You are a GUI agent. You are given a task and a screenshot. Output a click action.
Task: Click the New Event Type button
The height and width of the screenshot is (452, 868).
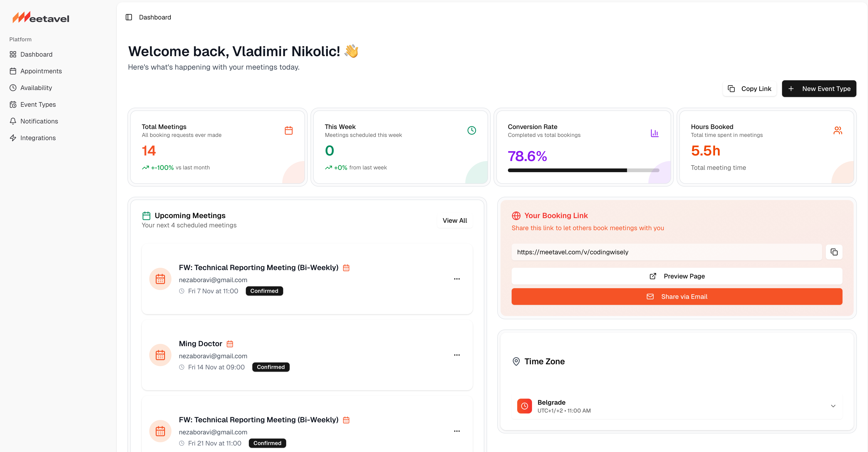819,88
